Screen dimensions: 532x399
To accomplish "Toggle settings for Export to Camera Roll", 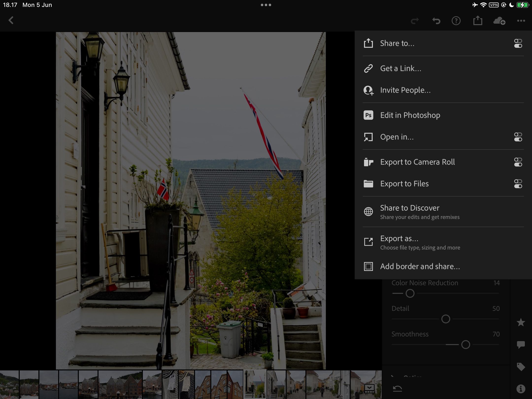I will pos(518,162).
